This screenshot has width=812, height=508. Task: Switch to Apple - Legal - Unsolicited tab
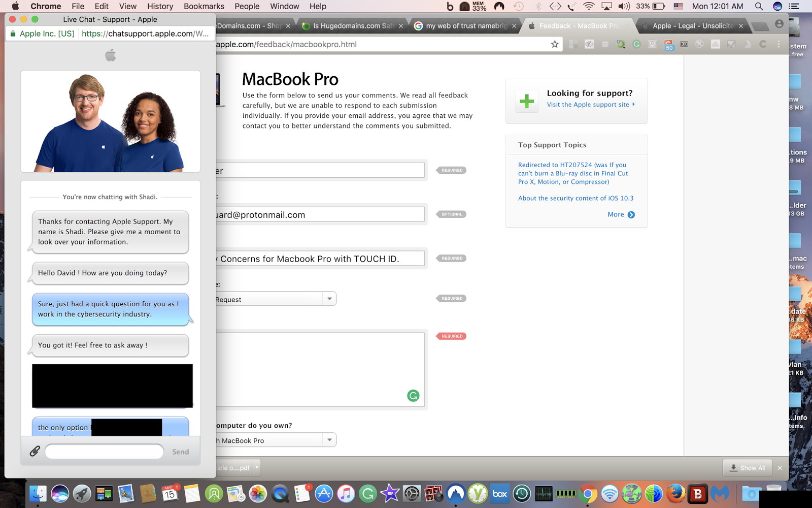tap(693, 26)
